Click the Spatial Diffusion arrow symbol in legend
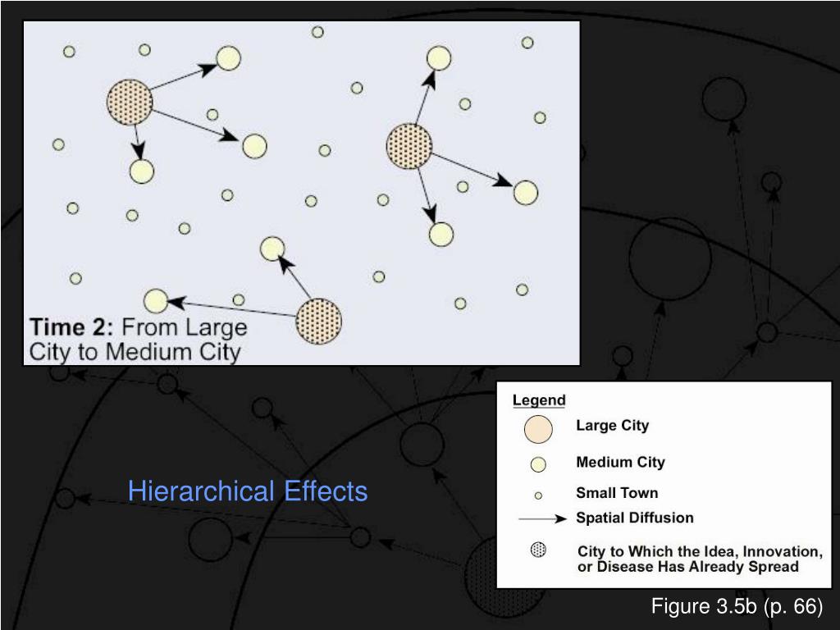The height and width of the screenshot is (630, 840). pyautogui.click(x=542, y=518)
